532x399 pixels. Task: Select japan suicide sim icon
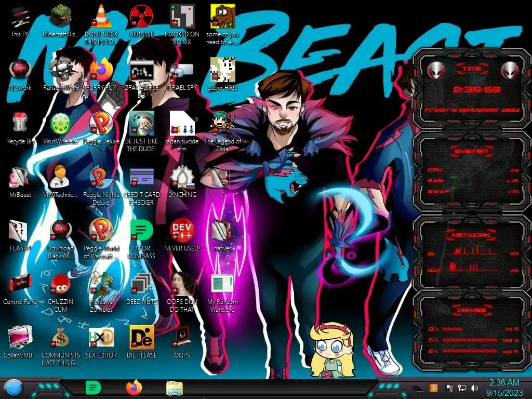[182, 123]
